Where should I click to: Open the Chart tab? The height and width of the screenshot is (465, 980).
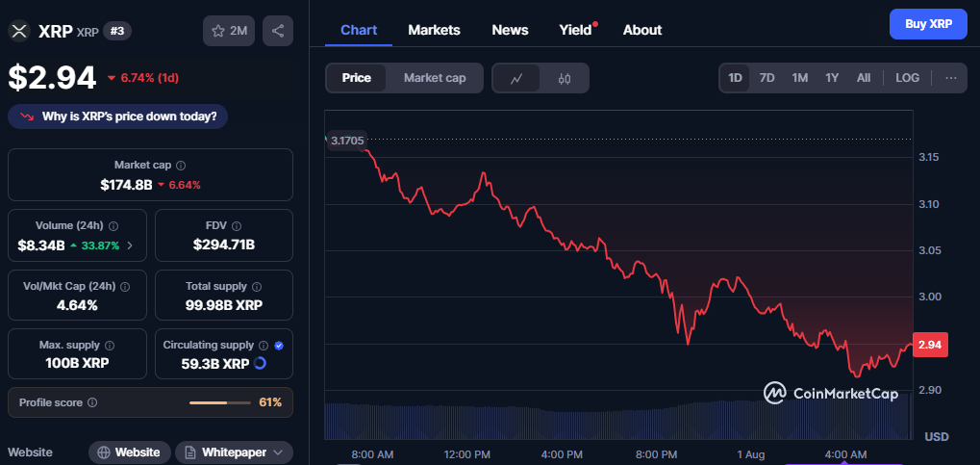click(359, 30)
